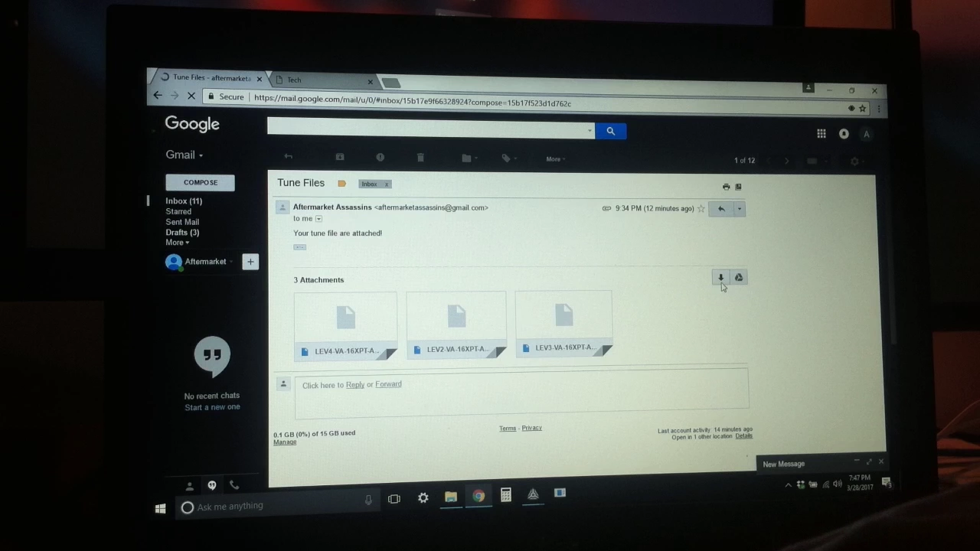Open Inbox (11) folder
The image size is (980, 551).
[184, 201]
